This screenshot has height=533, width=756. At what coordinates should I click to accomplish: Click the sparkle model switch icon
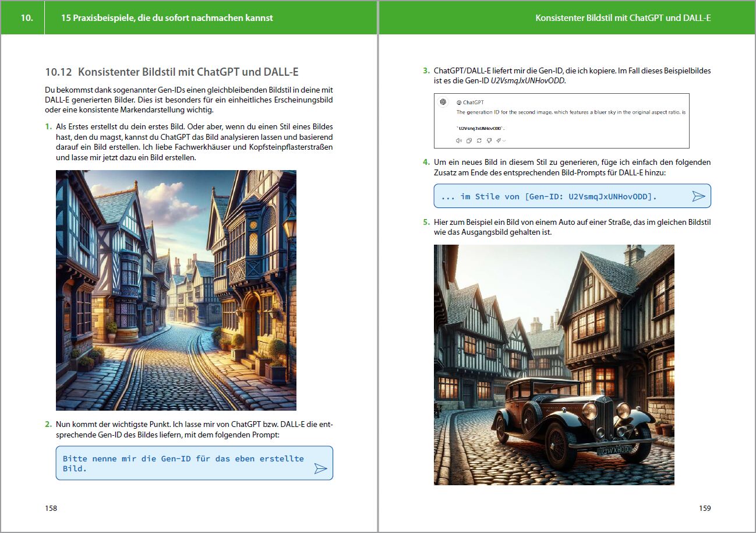pos(498,140)
